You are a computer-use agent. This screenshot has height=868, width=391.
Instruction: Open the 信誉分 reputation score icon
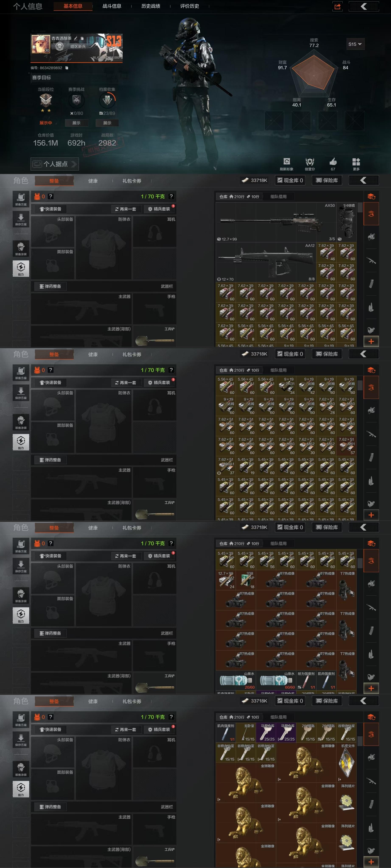coord(310,163)
